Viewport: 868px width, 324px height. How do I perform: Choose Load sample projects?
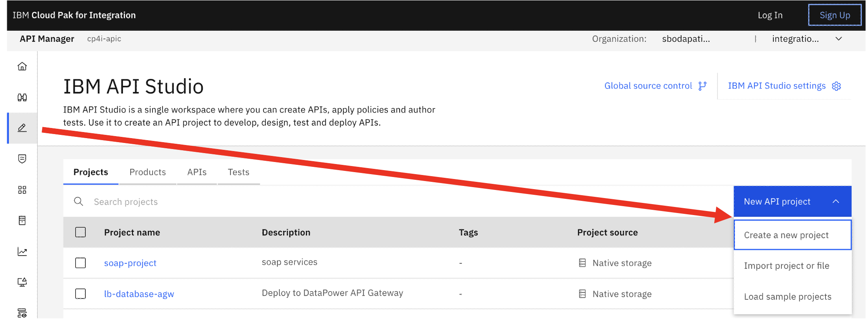[792, 296]
